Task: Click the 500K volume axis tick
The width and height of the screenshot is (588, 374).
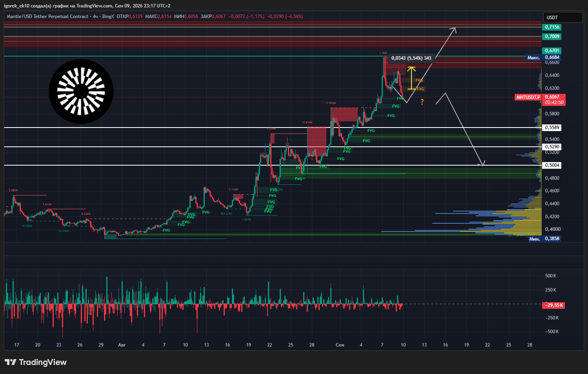Action: [x=551, y=276]
